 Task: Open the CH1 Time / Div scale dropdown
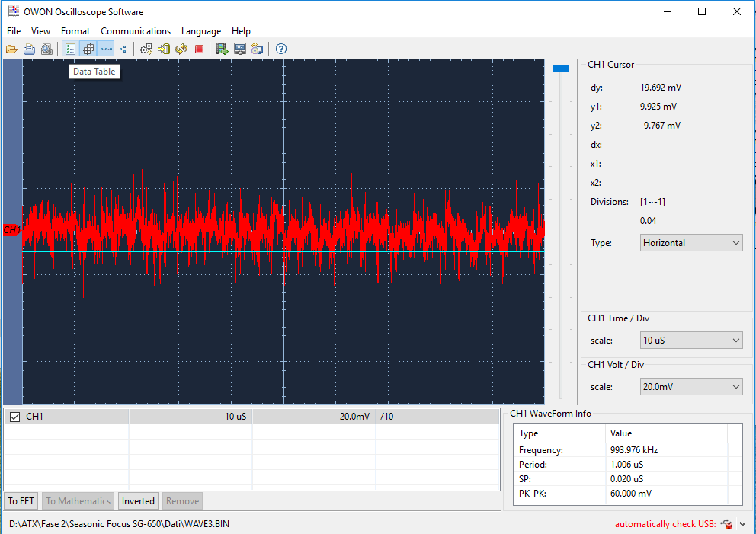[x=691, y=341]
